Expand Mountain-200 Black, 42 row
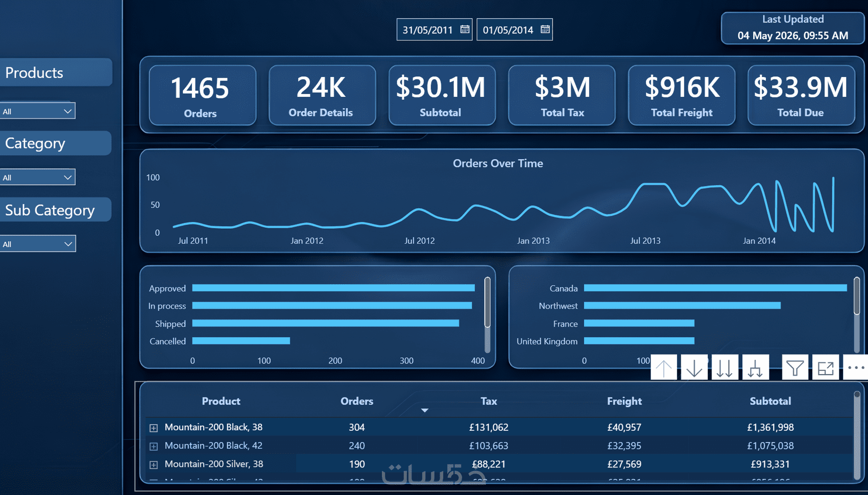The width and height of the screenshot is (868, 495). point(154,446)
